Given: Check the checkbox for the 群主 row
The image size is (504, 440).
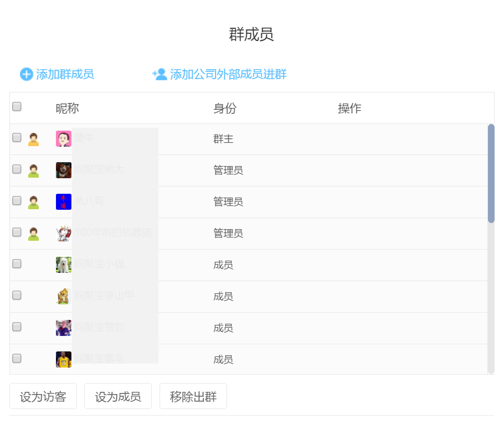Looking at the screenshot, I should [17, 137].
